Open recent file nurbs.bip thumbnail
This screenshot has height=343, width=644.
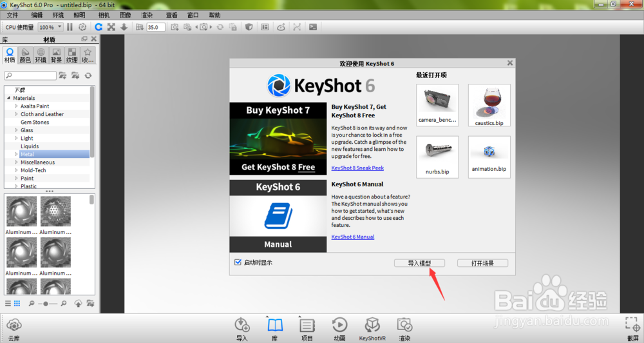(x=437, y=157)
